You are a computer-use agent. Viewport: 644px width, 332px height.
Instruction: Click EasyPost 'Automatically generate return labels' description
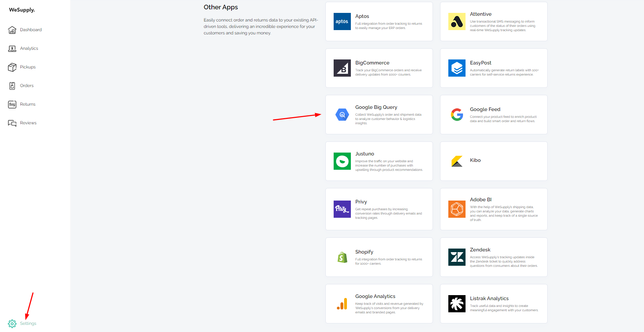(x=504, y=72)
